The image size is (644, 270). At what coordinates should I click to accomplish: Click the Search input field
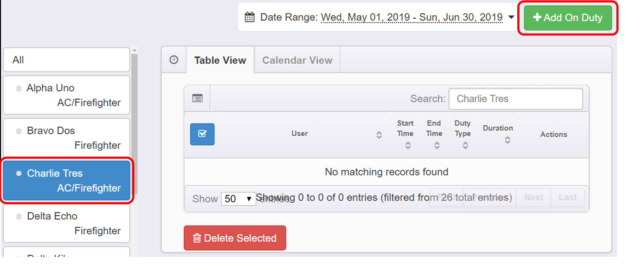pos(515,99)
